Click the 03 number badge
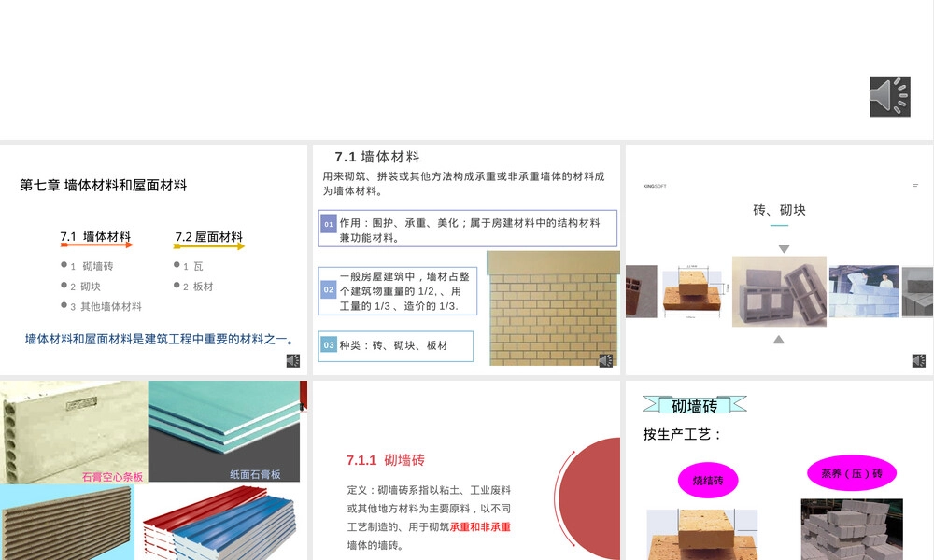This screenshot has height=560, width=934. click(329, 345)
